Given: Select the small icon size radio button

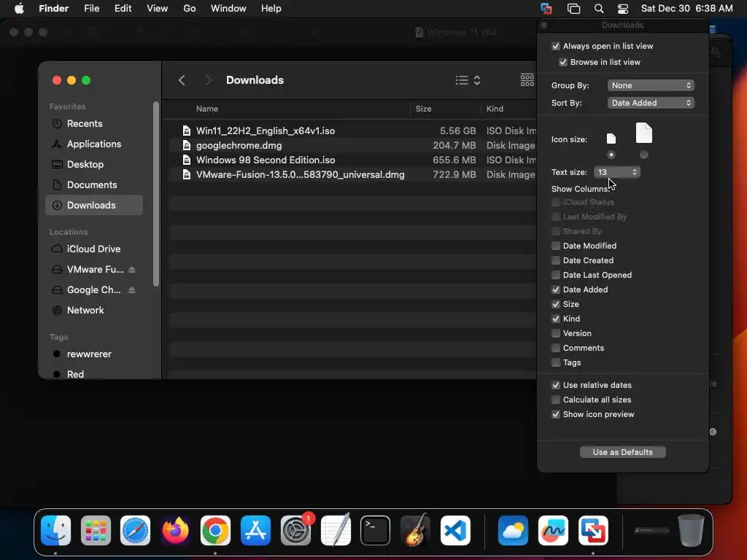Looking at the screenshot, I should point(611,155).
